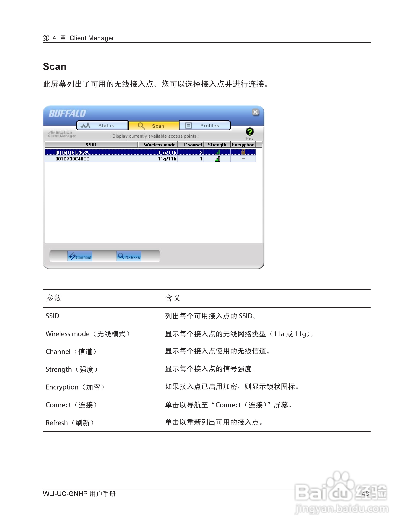This screenshot has height=532, width=414.
Task: Click the Strength column header
Action: [217, 145]
